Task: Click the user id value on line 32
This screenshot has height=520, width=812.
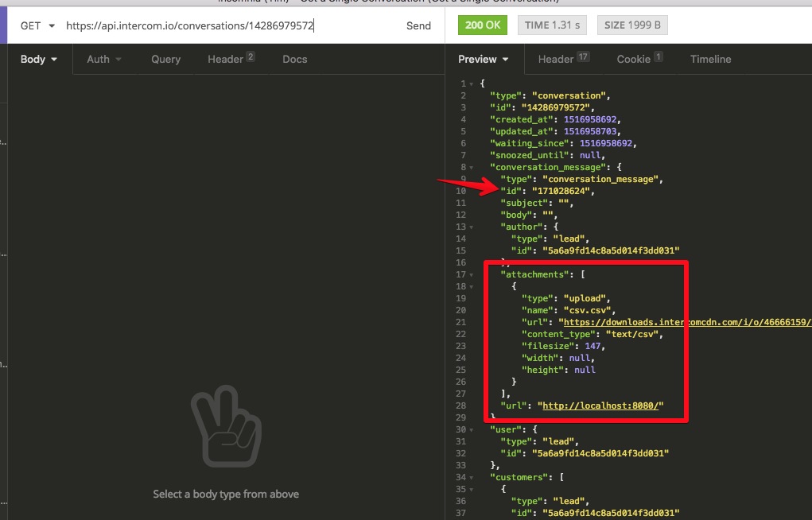Action: tap(600, 453)
